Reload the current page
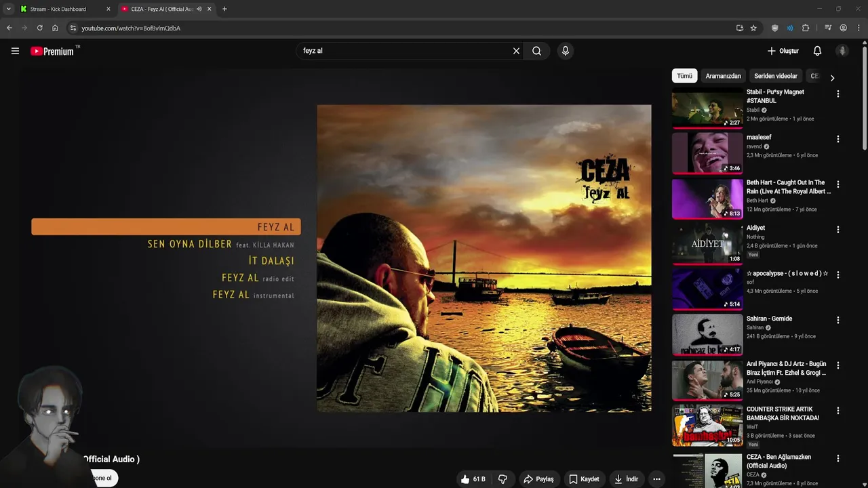 pyautogui.click(x=39, y=28)
